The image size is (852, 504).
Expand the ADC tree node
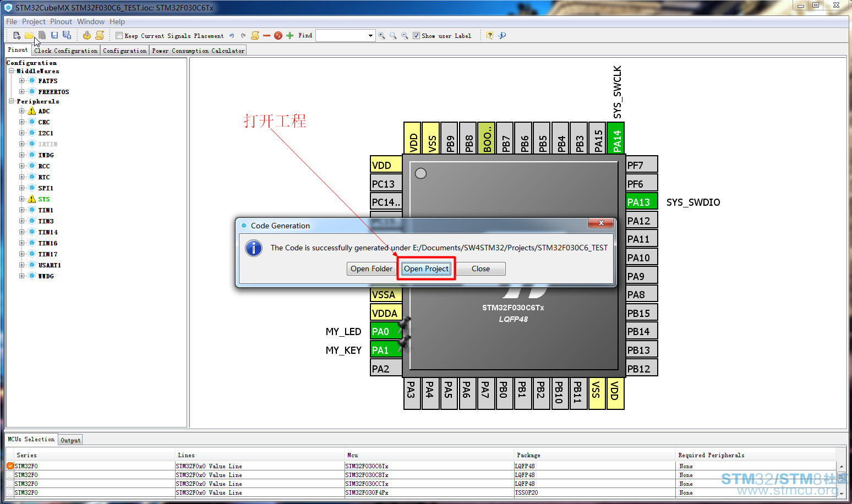click(x=22, y=111)
